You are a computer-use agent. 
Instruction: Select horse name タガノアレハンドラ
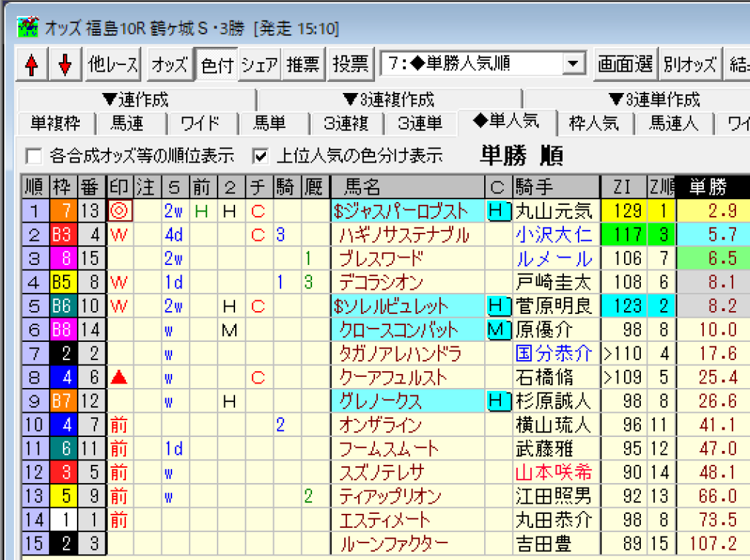coord(400,354)
